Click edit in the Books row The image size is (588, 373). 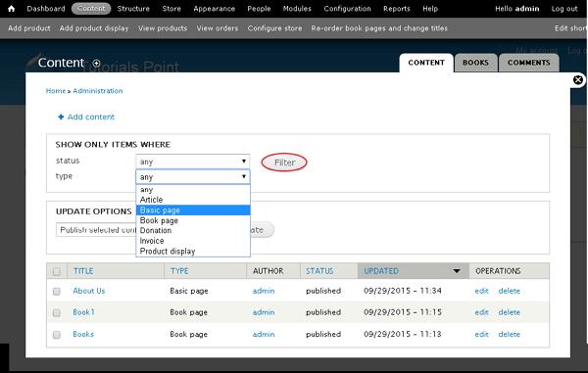[481, 334]
